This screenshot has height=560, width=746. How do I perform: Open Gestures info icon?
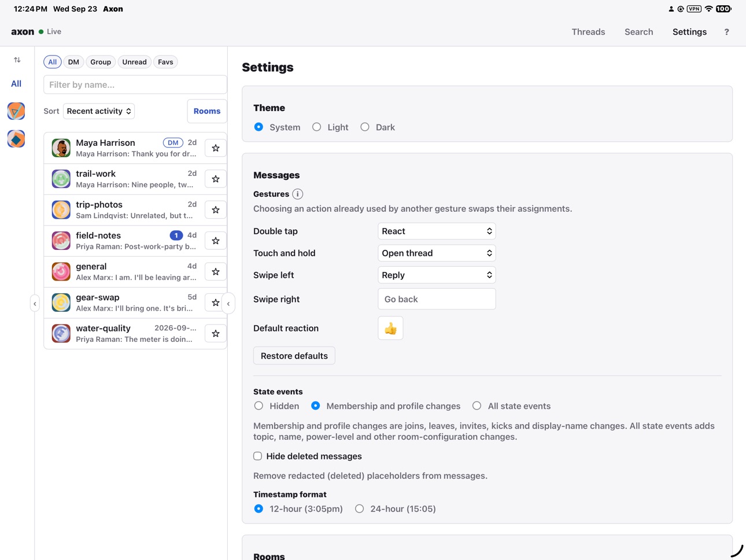[297, 194]
